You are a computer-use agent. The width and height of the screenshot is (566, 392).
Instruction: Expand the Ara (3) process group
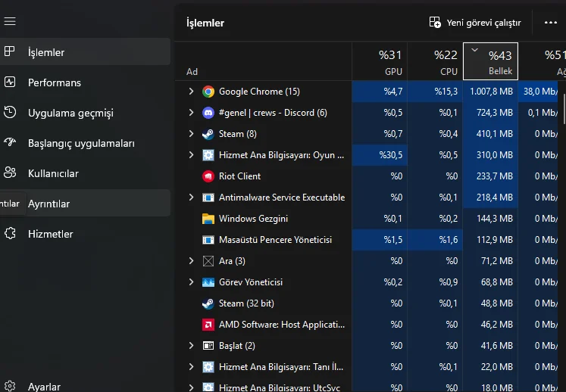(x=191, y=261)
